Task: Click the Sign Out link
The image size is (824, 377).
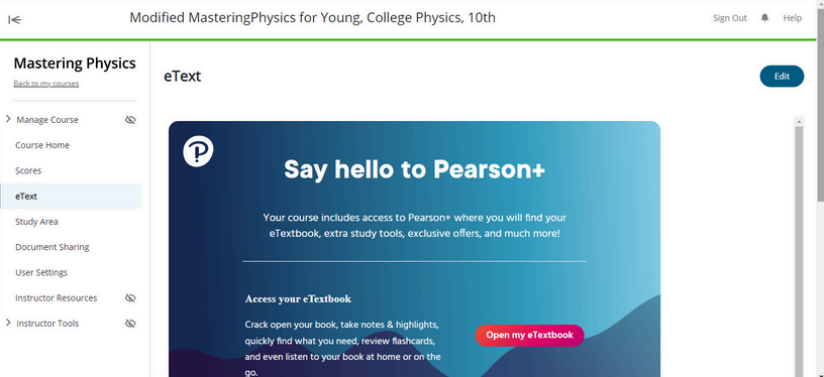Action: [x=729, y=18]
